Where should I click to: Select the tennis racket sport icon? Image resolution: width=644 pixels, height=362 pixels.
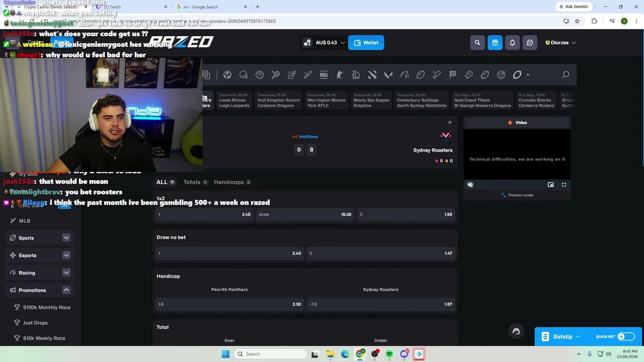point(276,75)
